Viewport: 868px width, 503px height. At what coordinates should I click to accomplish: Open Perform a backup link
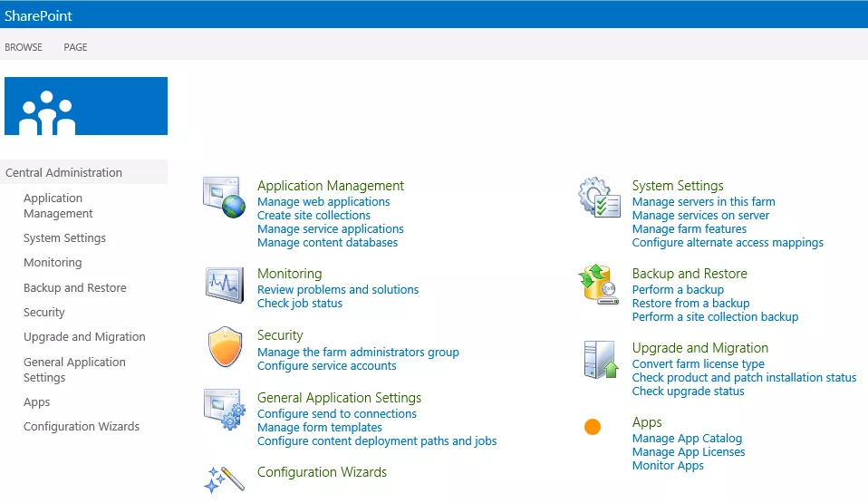click(678, 289)
